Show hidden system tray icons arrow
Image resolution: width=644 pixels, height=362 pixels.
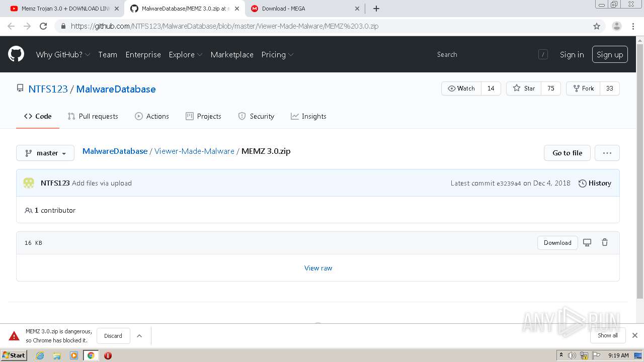tap(561, 355)
